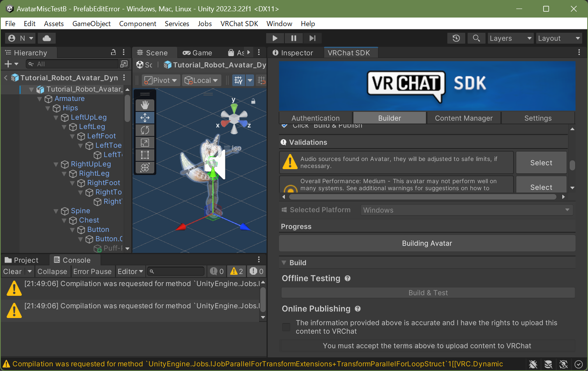Viewport: 588px width, 371px height.
Task: Collapse the Armature tree node
Action: click(39, 99)
